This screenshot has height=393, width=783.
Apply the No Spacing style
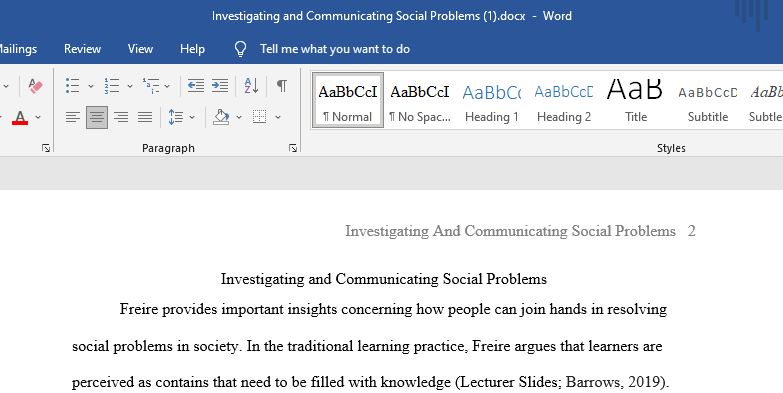tap(420, 100)
